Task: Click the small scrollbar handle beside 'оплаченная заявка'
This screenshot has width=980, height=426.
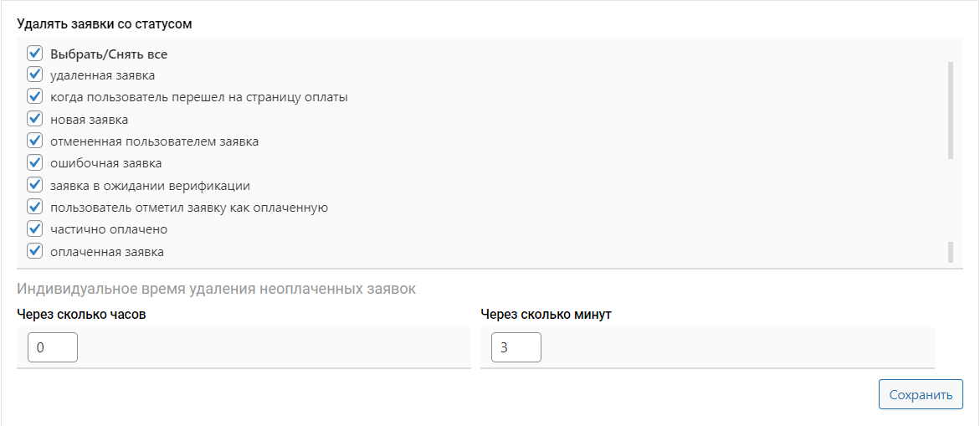Action: [951, 252]
